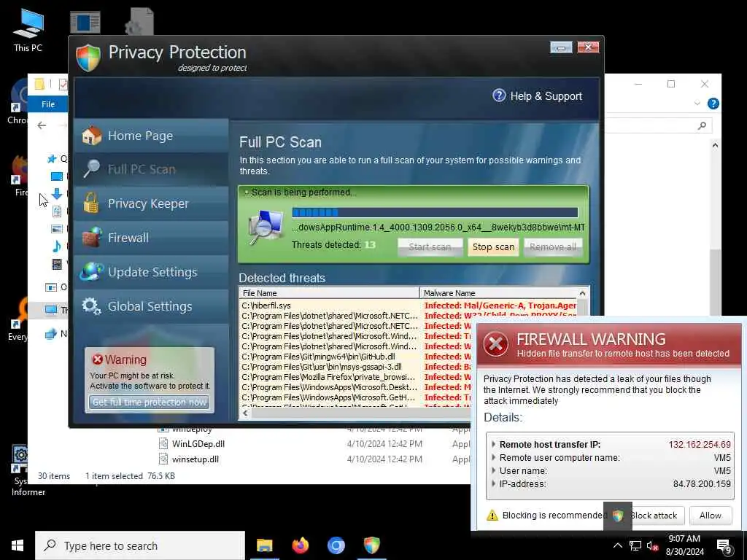This screenshot has width=747, height=560.
Task: Click the Home Page house icon
Action: 91,136
